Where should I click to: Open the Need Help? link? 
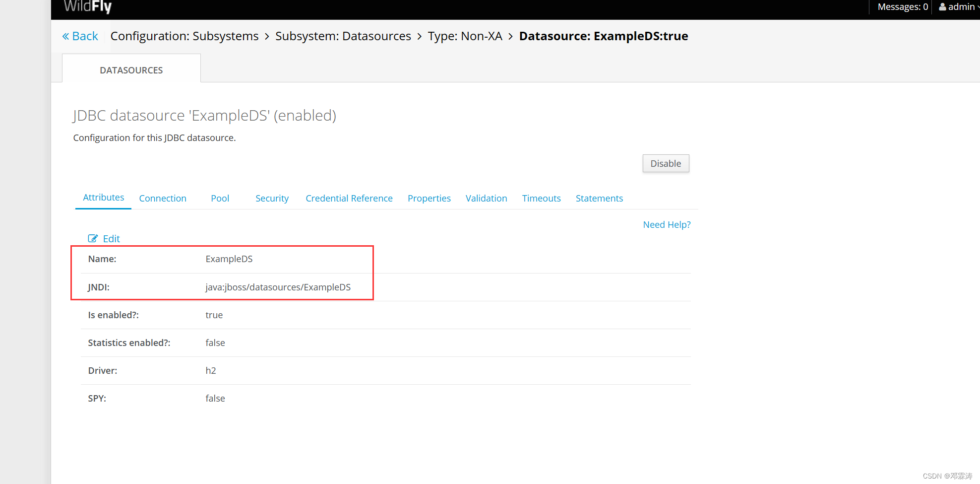click(x=667, y=224)
